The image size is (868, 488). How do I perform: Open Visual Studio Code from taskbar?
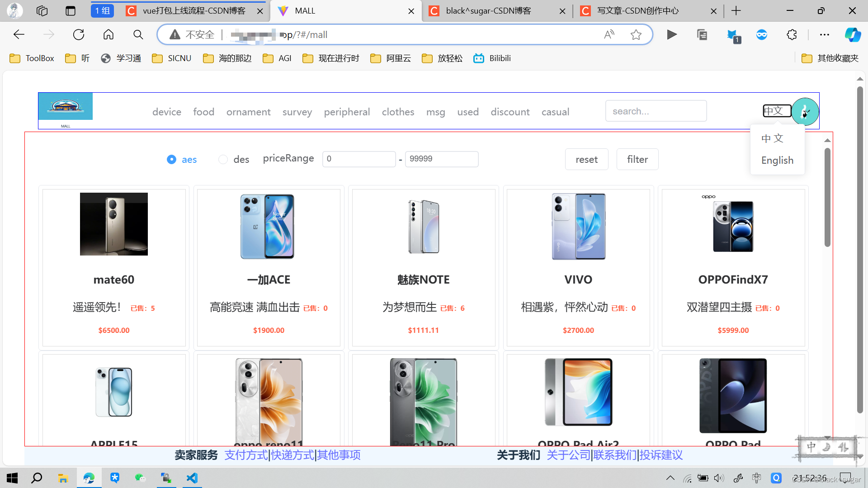coord(192,478)
